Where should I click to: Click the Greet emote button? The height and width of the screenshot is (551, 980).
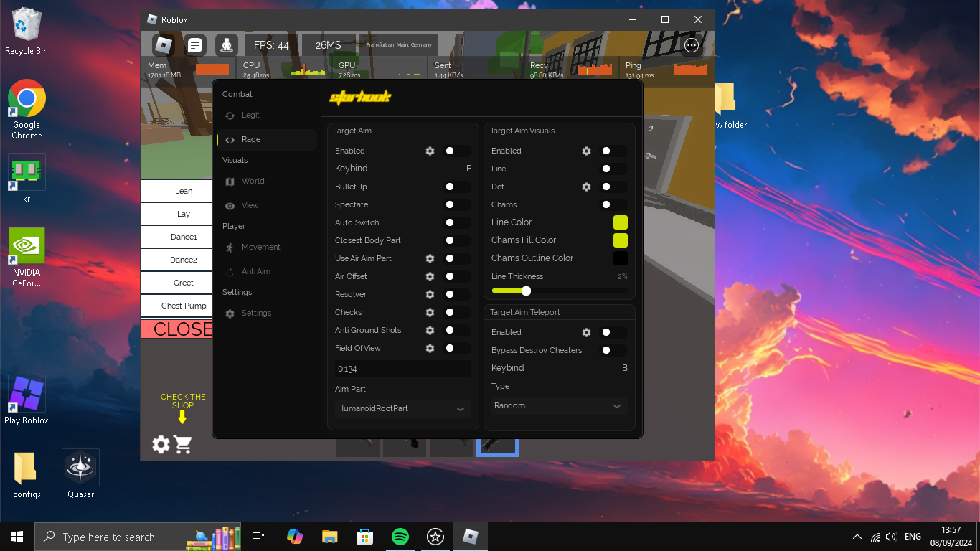click(176, 283)
